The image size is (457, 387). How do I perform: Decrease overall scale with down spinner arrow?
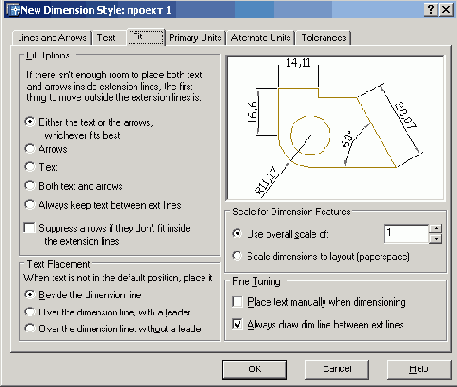coord(436,239)
